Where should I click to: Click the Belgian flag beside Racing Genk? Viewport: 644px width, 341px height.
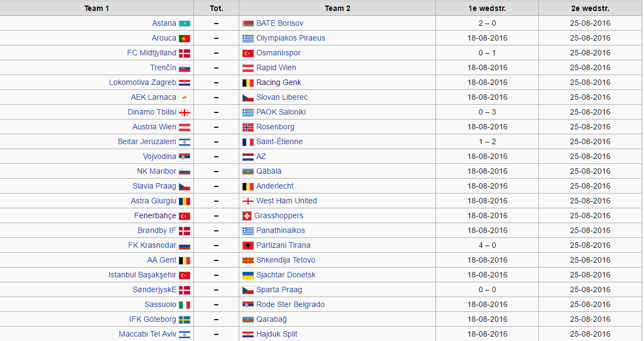[248, 83]
